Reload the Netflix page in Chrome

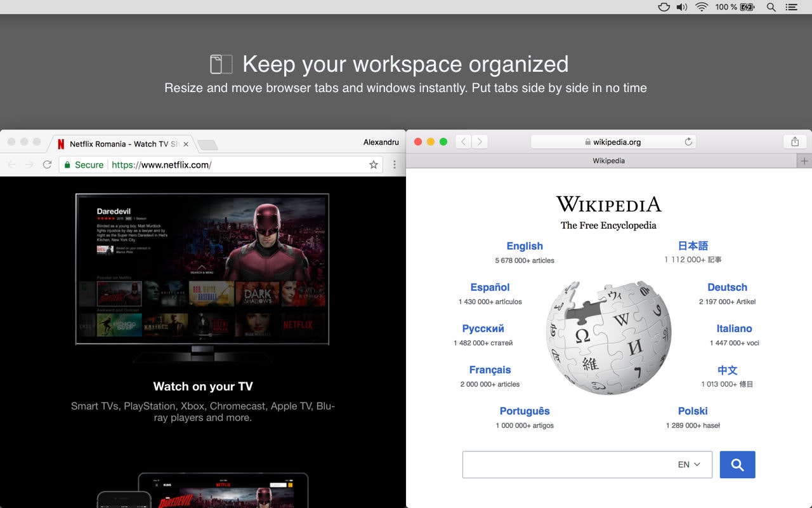pos(47,164)
